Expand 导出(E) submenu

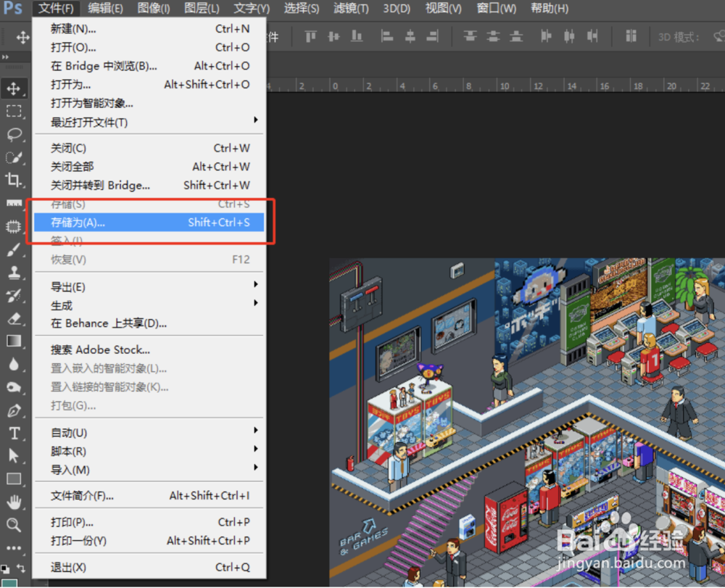149,286
